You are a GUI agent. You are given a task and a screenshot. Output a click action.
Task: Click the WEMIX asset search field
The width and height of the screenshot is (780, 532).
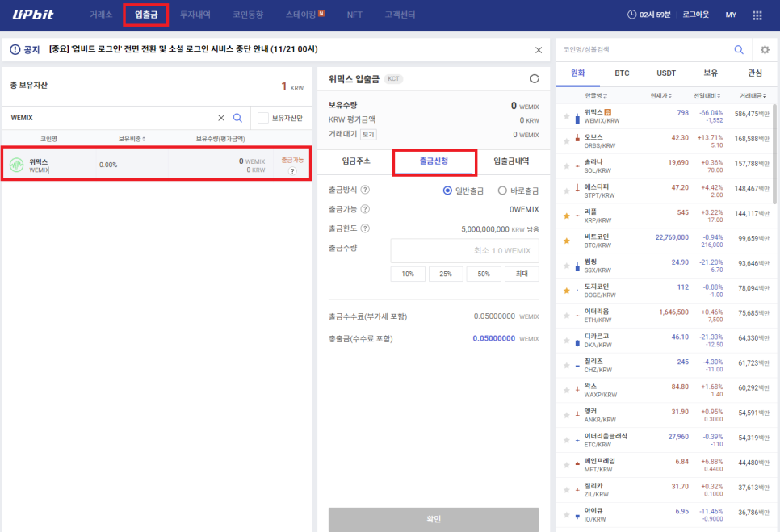pyautogui.click(x=112, y=118)
